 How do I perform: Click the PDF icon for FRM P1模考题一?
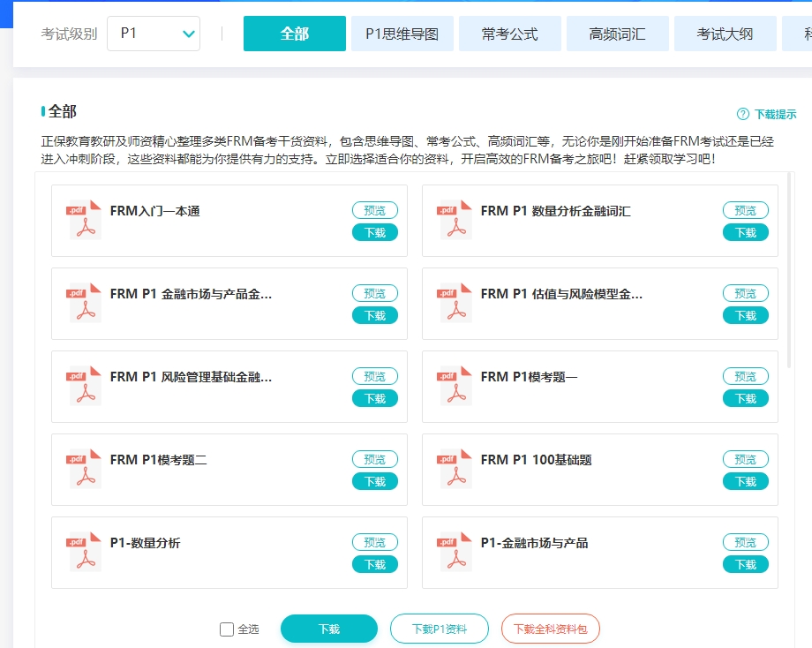pyautogui.click(x=455, y=386)
